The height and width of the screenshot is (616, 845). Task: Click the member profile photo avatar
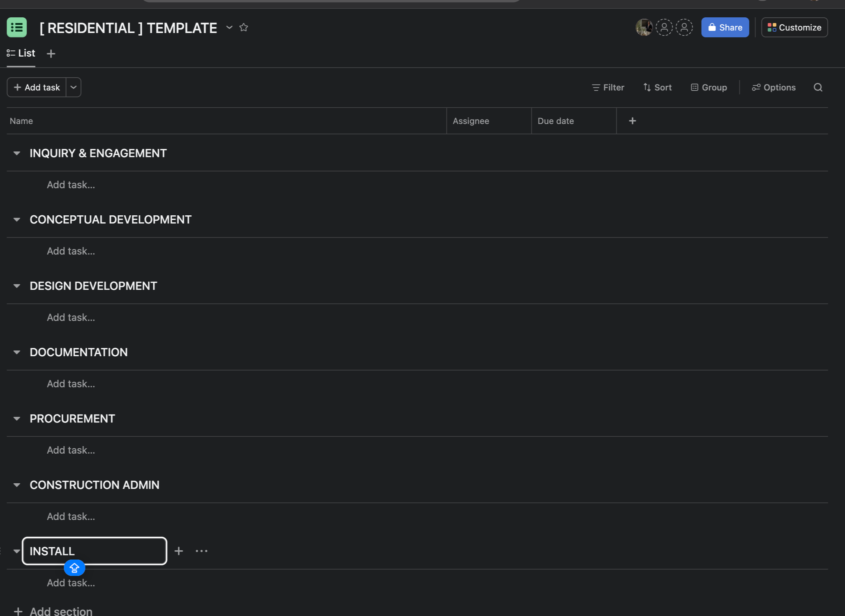(x=644, y=28)
